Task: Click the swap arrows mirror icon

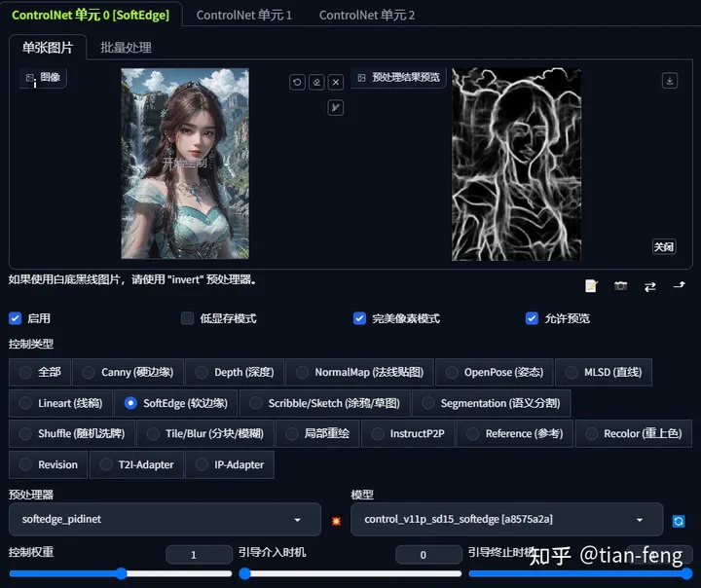Action: point(650,286)
